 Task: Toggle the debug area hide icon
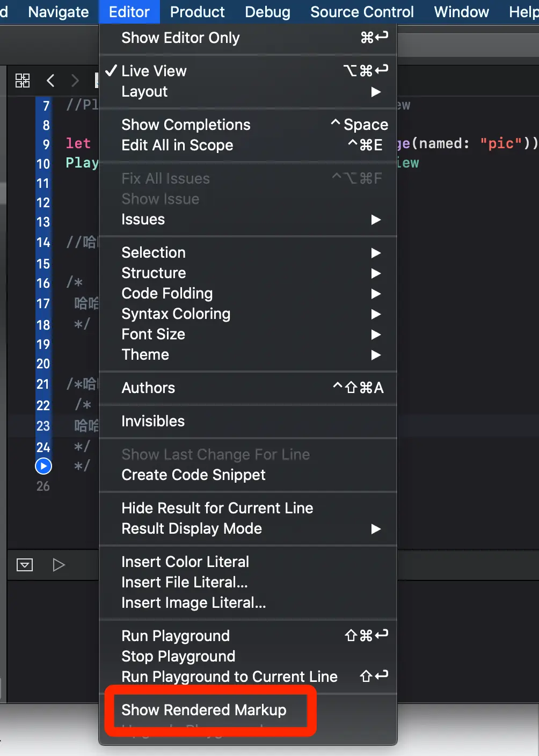(x=25, y=565)
